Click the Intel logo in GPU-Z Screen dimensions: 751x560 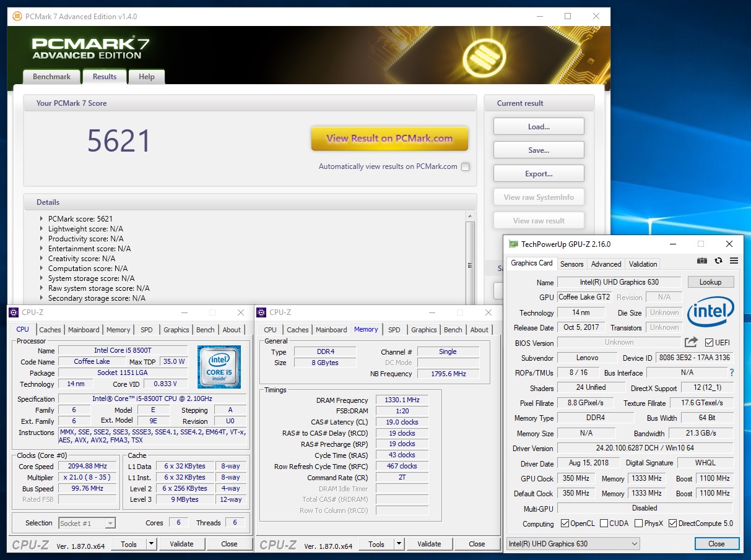711,311
